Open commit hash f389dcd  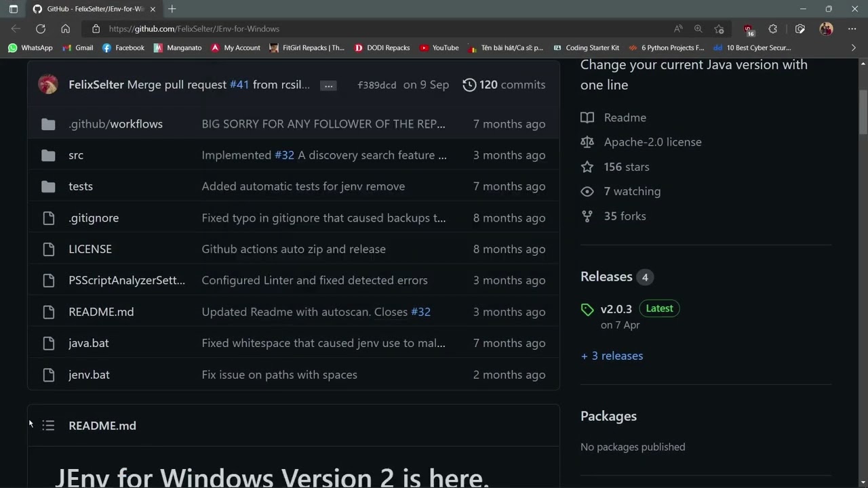(377, 85)
